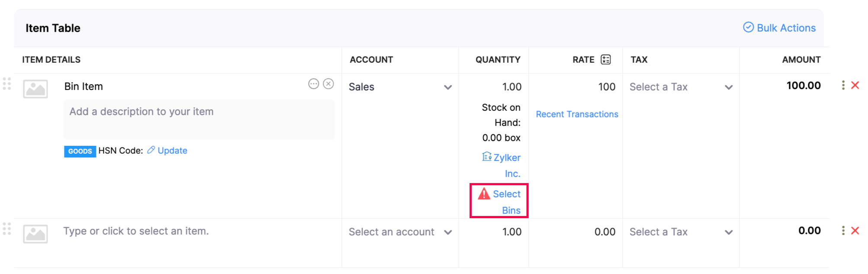Open the three-dot menu for the empty row
This screenshot has height=274, width=868.
[x=843, y=231]
